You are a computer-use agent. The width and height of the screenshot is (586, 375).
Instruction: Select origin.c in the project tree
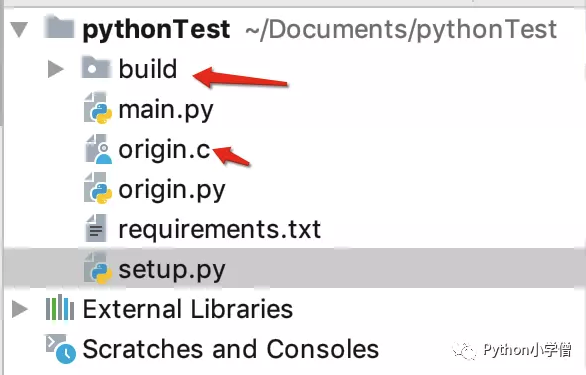click(164, 150)
